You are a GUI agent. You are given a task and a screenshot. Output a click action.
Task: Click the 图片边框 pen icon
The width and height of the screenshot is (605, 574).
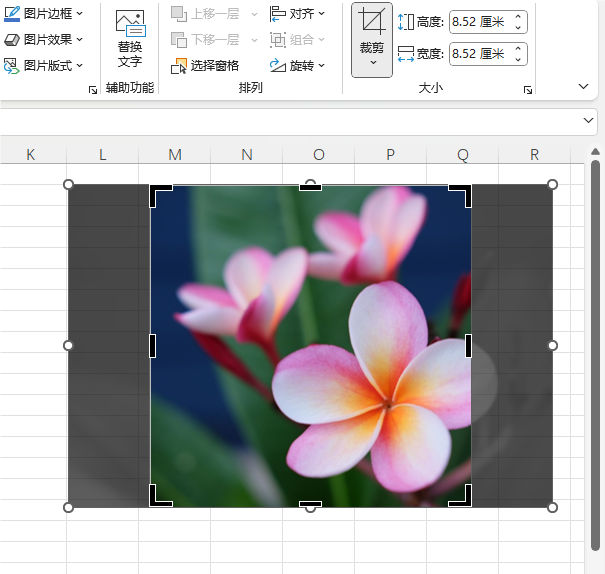coord(12,14)
